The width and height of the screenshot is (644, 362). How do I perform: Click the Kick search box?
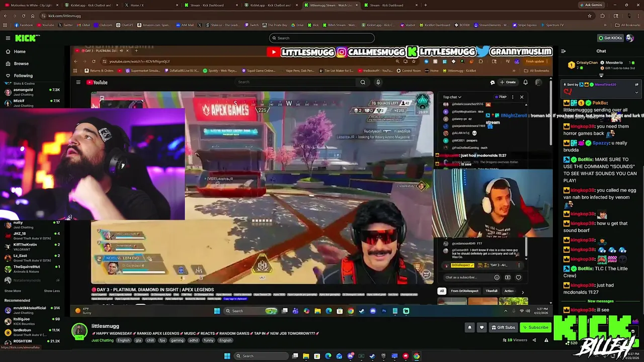tap(322, 38)
